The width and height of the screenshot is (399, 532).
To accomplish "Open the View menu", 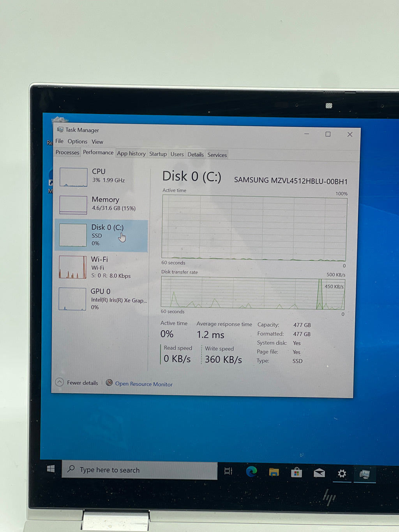I will click(97, 142).
